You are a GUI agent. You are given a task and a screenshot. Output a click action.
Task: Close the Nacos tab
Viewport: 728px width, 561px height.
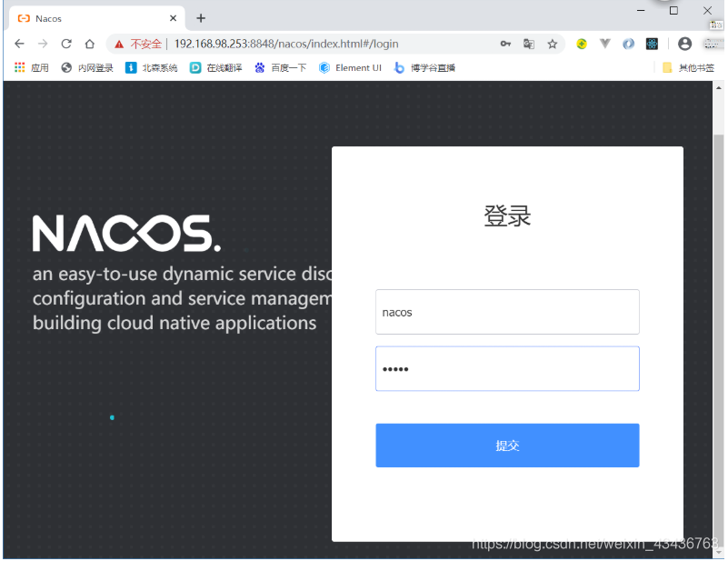(x=174, y=18)
